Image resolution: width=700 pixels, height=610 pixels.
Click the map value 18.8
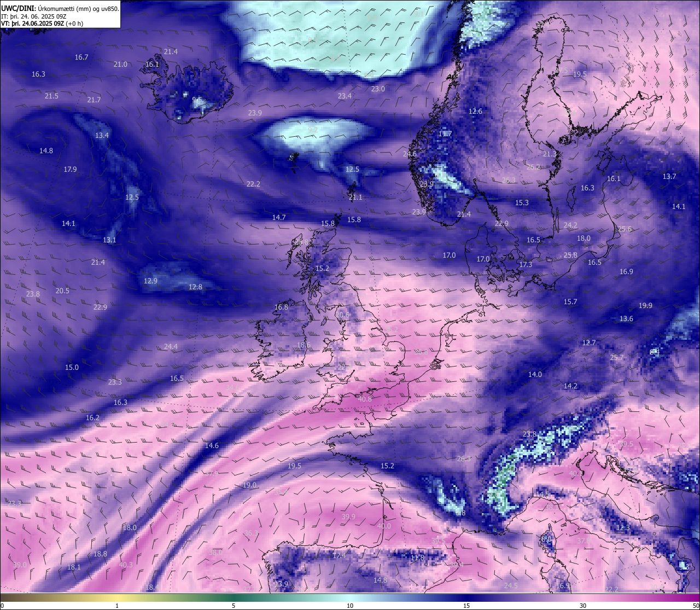pyautogui.click(x=100, y=554)
